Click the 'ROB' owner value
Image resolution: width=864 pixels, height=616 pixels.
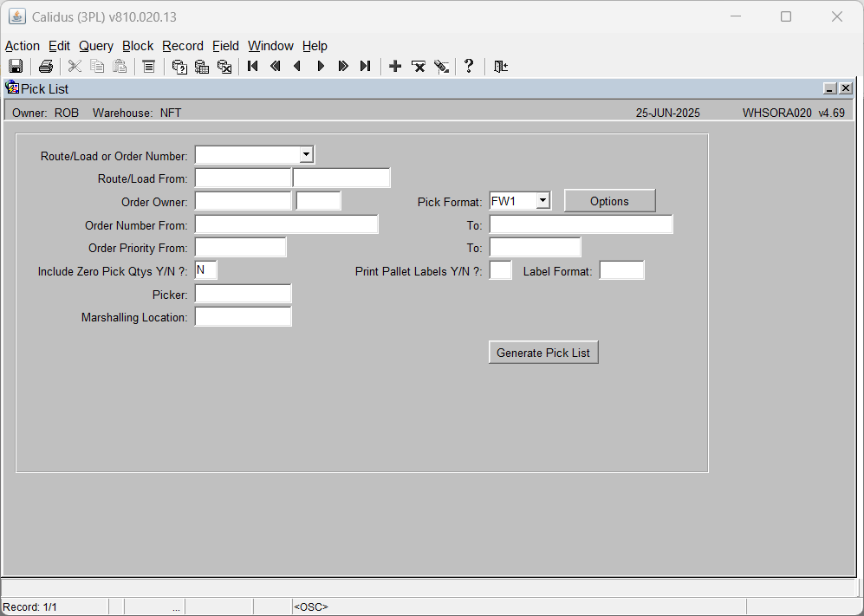coord(67,113)
